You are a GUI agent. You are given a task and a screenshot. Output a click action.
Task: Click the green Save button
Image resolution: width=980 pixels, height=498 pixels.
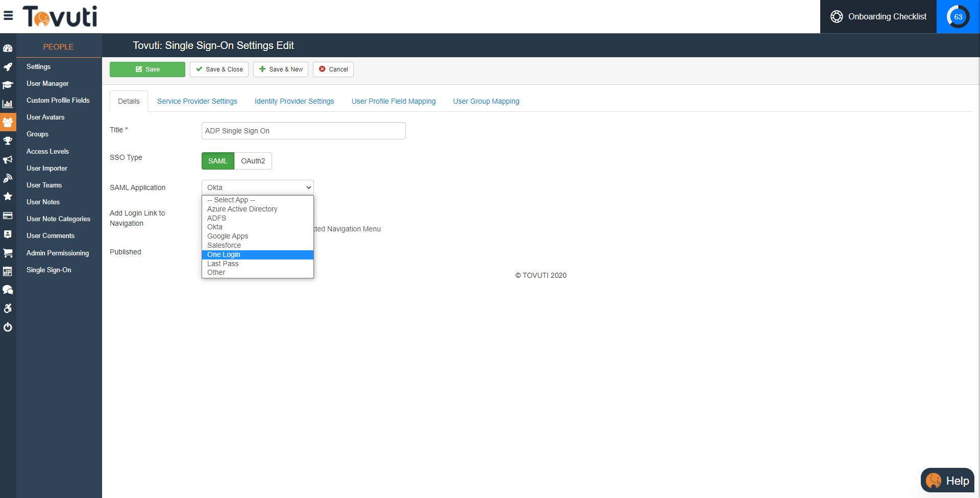[x=148, y=69]
